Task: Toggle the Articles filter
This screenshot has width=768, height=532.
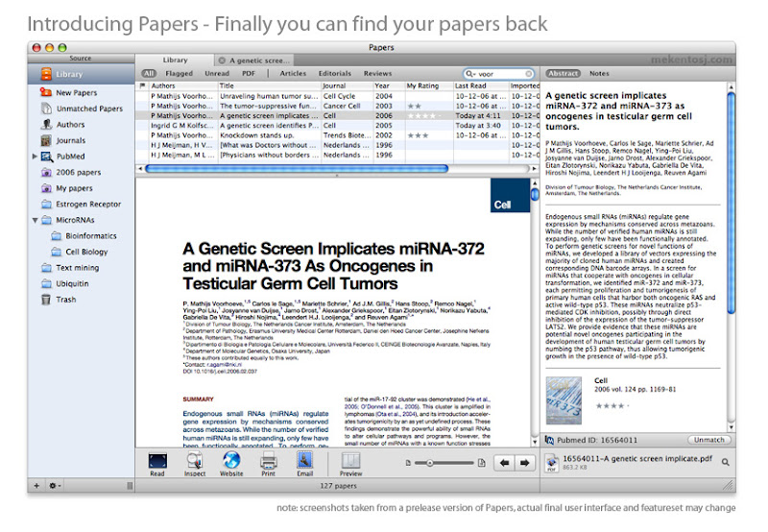Action: pyautogui.click(x=293, y=74)
